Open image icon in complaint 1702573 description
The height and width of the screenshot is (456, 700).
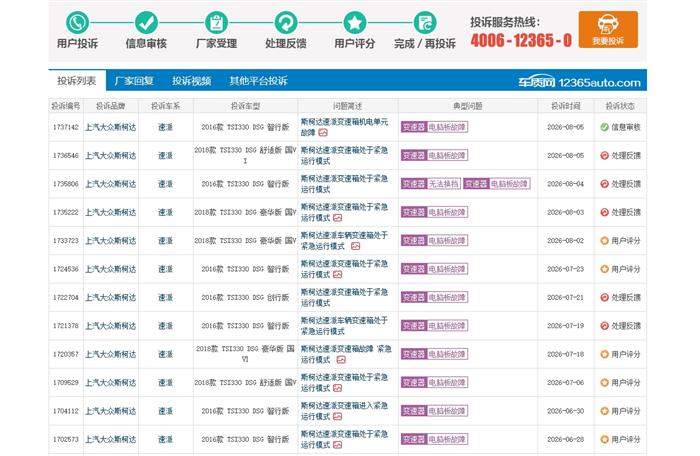click(338, 445)
